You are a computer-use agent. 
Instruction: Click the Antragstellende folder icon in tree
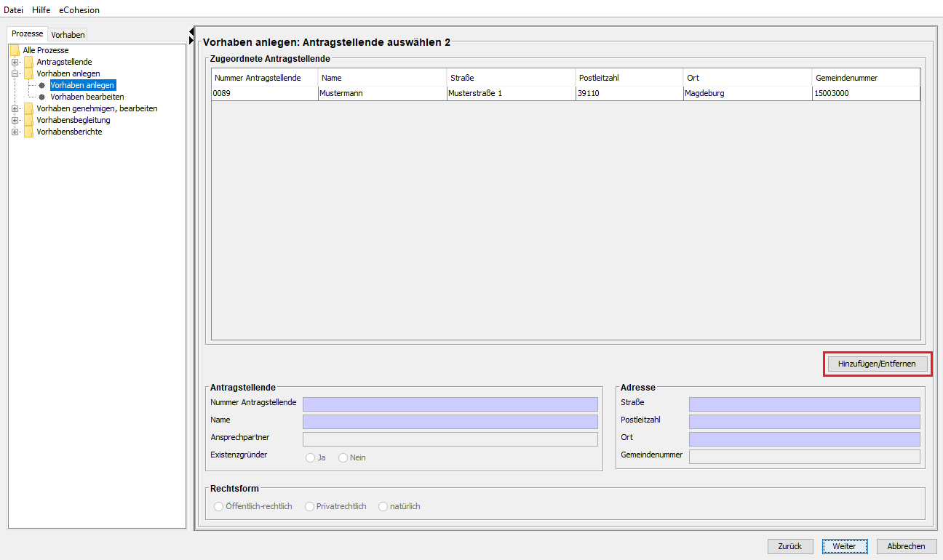tap(28, 62)
